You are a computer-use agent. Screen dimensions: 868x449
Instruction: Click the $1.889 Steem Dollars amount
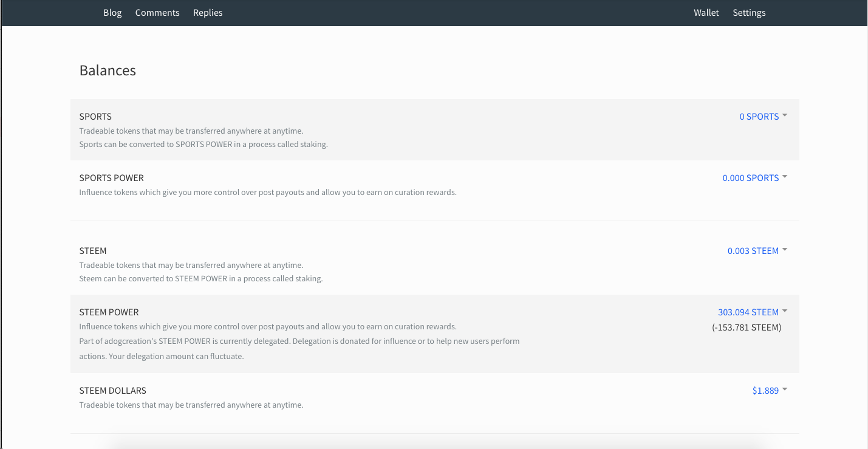[x=765, y=391]
